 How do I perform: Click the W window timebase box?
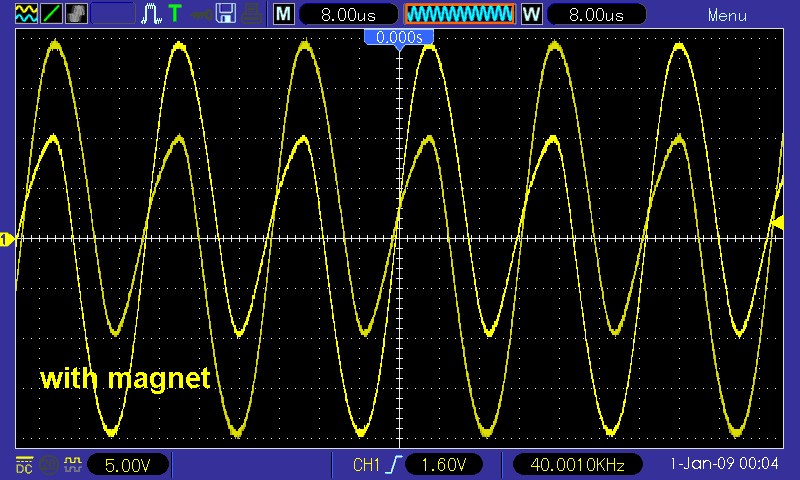tap(531, 14)
